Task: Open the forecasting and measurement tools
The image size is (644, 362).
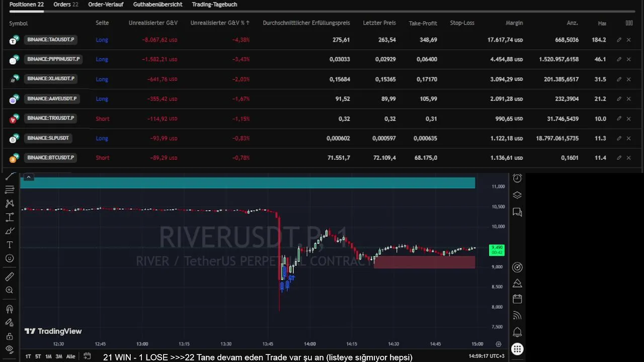Action: 10,218
